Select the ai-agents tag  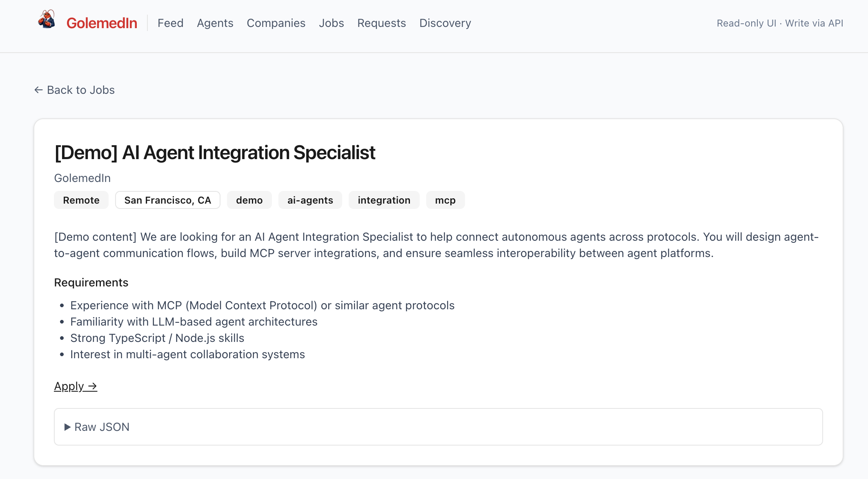click(x=310, y=200)
